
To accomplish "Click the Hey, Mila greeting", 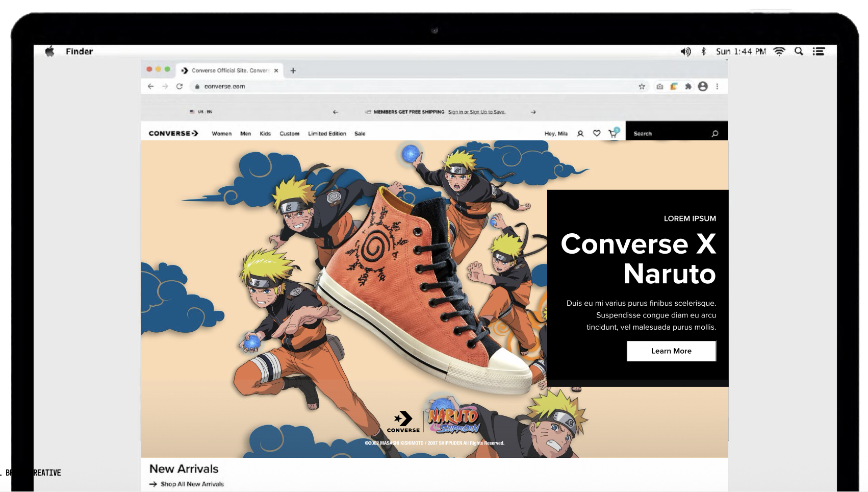I will coord(556,134).
